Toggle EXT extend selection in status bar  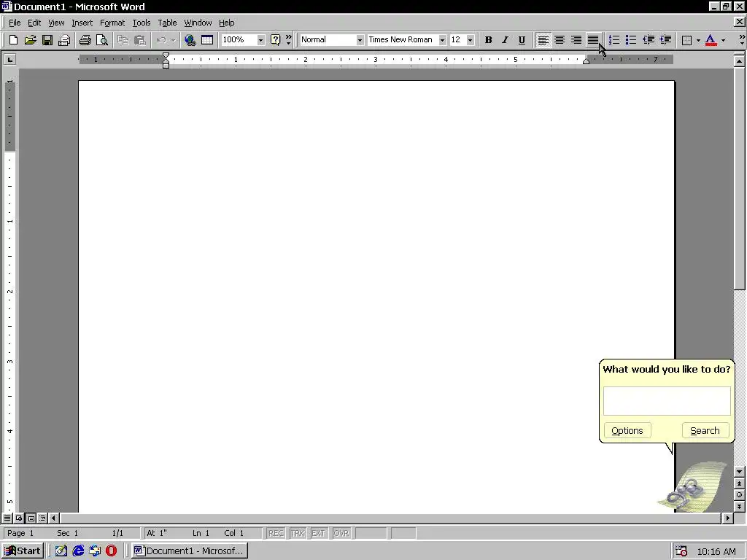point(318,533)
